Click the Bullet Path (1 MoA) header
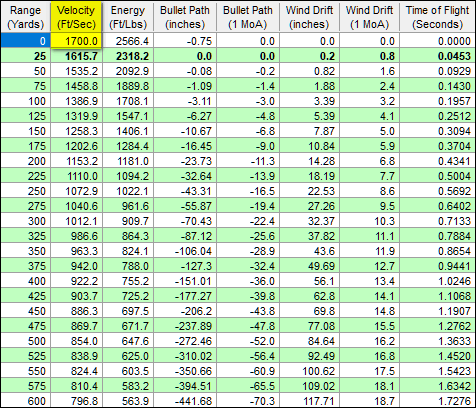The image size is (476, 408). pos(248,17)
